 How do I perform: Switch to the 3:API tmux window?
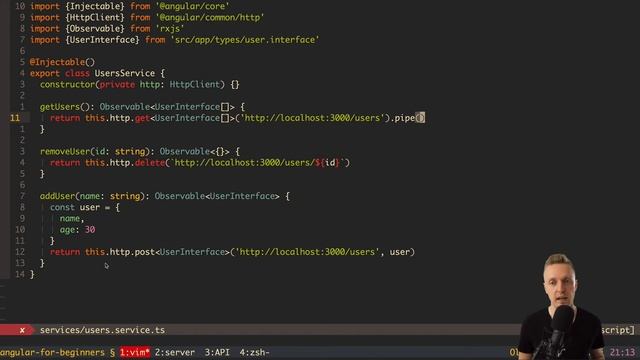point(217,352)
